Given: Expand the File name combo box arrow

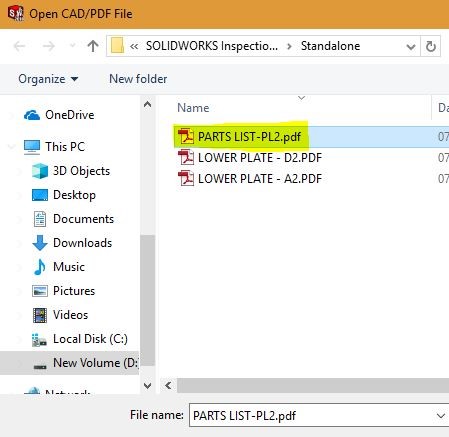Looking at the screenshot, I should coord(441,416).
